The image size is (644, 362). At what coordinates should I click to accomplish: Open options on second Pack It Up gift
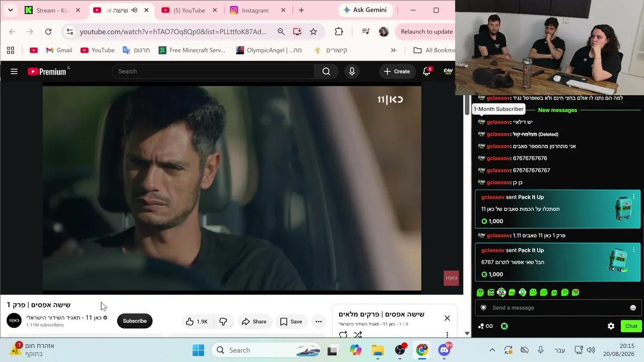coord(633,249)
